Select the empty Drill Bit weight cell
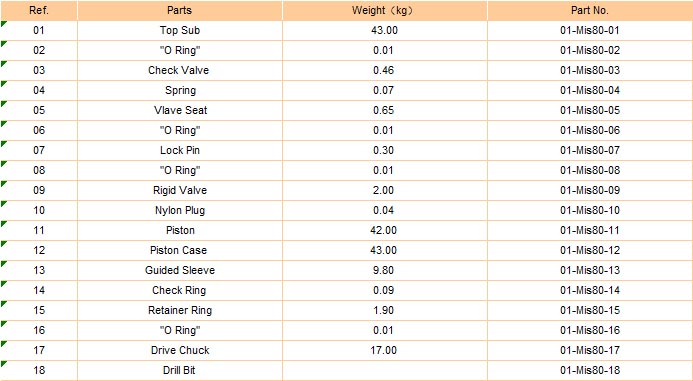Screen dimensions: 693x381 click(x=385, y=370)
